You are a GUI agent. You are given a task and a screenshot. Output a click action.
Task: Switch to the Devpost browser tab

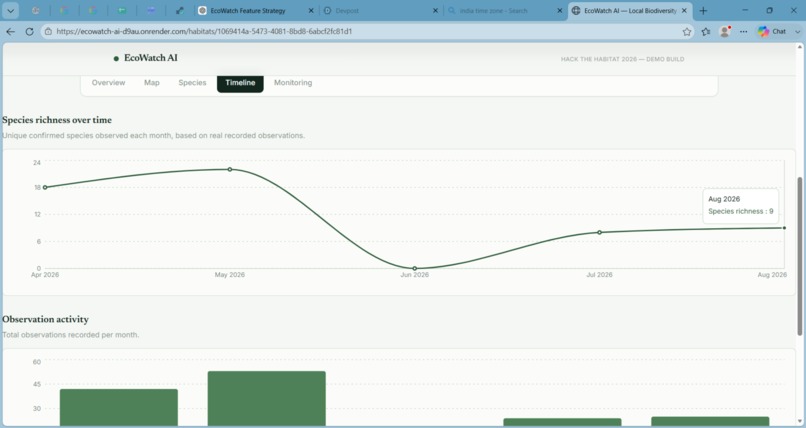380,10
